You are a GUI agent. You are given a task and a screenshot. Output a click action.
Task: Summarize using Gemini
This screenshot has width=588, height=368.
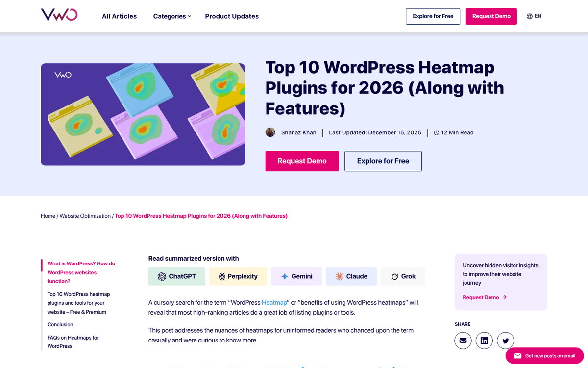[x=296, y=276]
